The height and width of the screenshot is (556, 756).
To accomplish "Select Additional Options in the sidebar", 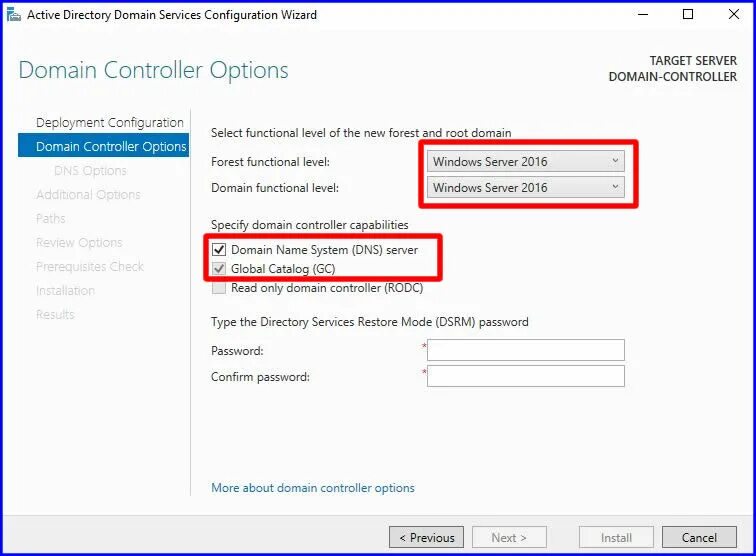I will click(x=88, y=194).
